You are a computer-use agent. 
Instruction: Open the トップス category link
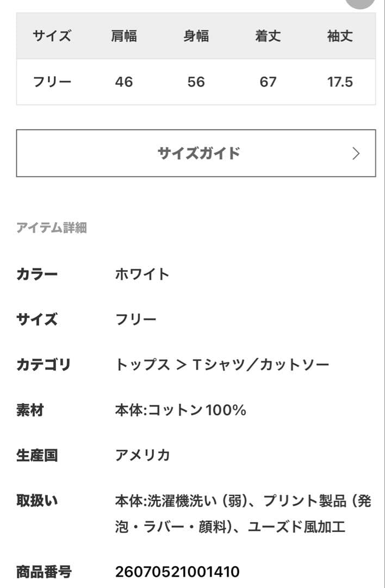(x=142, y=364)
